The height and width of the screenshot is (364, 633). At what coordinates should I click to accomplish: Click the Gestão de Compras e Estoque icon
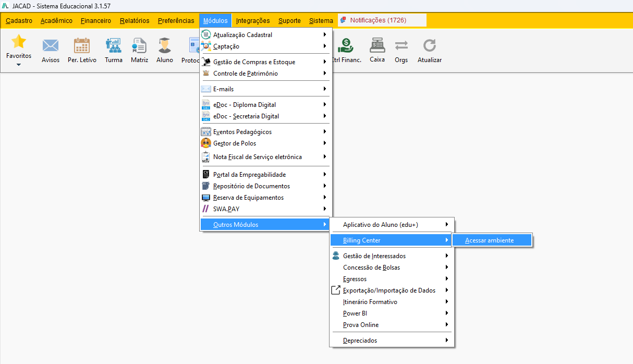pos(205,62)
